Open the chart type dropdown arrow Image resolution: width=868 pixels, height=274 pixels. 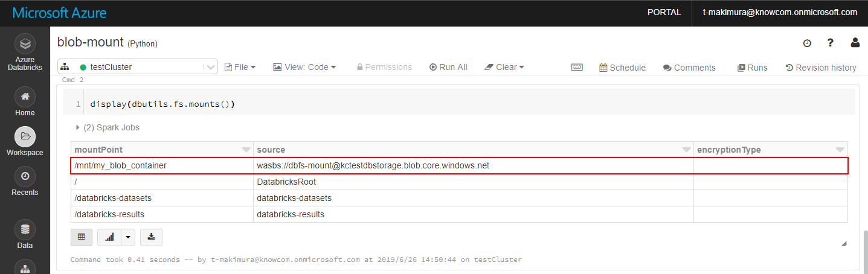click(x=127, y=237)
